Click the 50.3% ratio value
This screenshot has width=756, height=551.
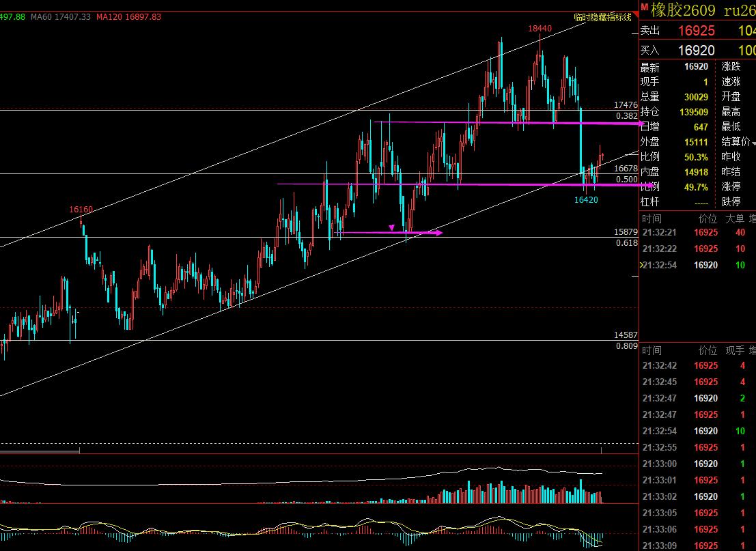pos(696,157)
